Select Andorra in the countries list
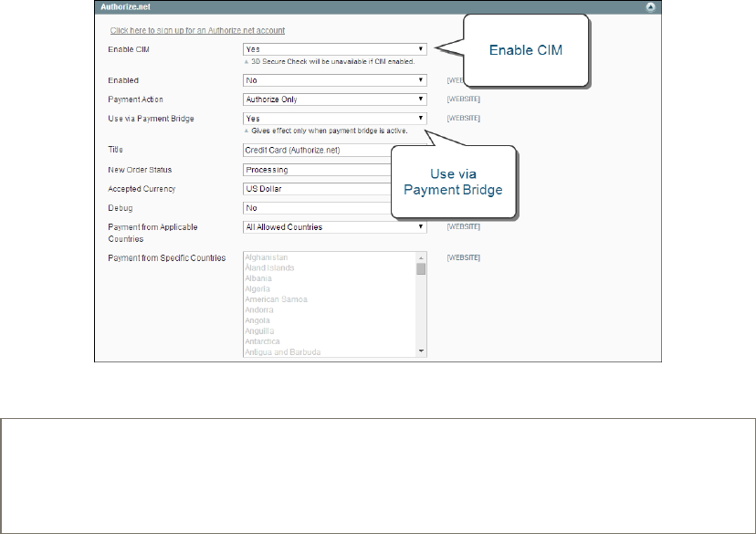The width and height of the screenshot is (756, 534). click(259, 309)
